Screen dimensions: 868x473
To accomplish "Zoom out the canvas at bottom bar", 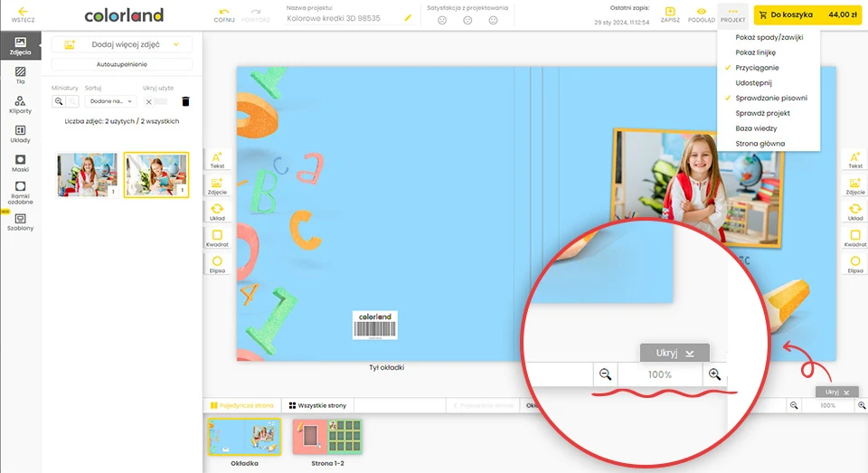I will (794, 405).
